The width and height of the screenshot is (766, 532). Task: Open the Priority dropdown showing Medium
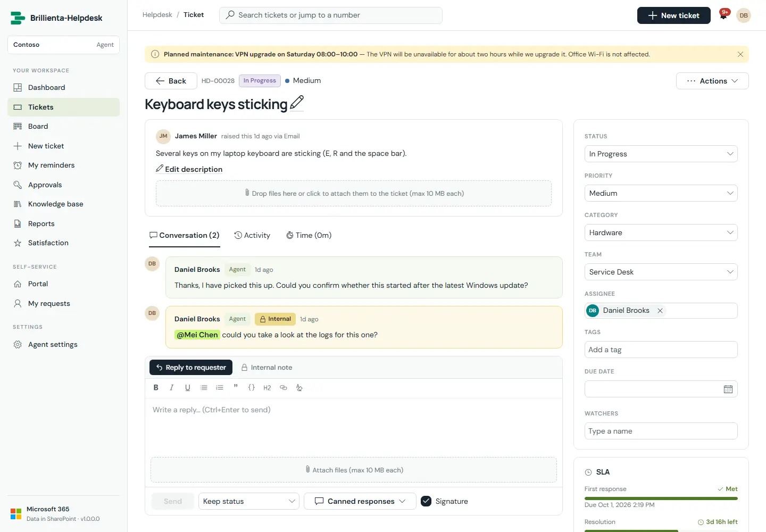tap(661, 193)
